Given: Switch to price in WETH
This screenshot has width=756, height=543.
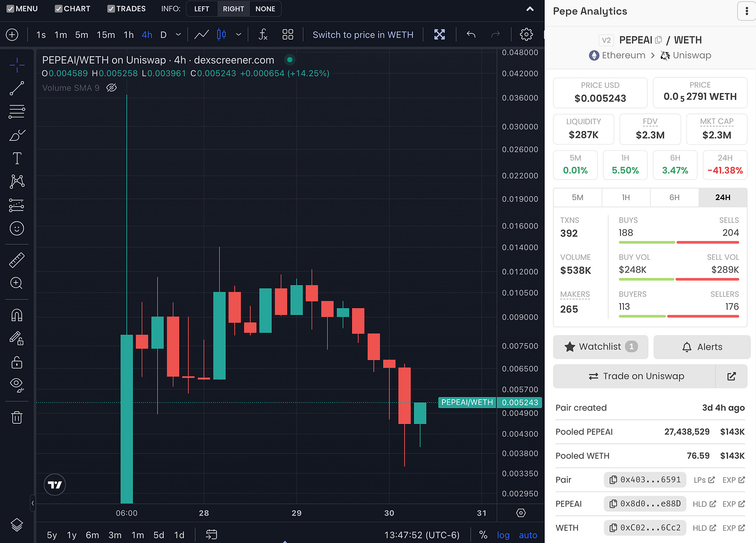Looking at the screenshot, I should pos(363,35).
